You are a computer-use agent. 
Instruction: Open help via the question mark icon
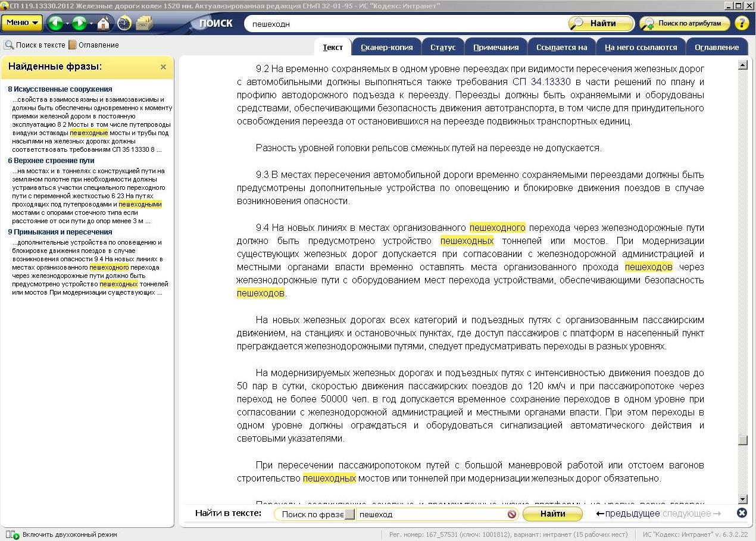click(742, 23)
